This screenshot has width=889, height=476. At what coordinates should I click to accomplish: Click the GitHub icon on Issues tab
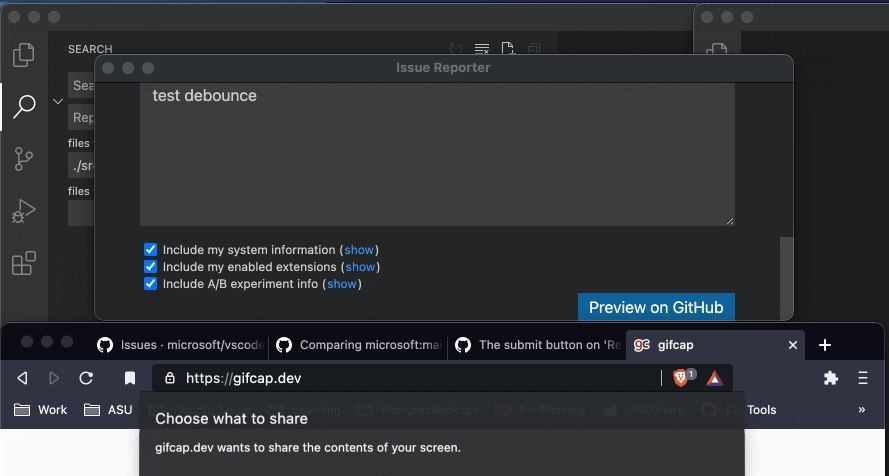(x=105, y=345)
